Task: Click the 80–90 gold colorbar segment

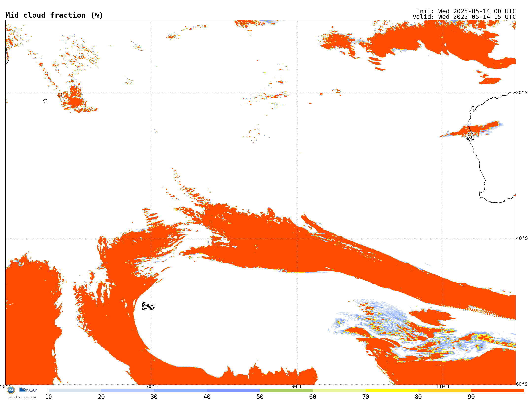Action: (445, 391)
